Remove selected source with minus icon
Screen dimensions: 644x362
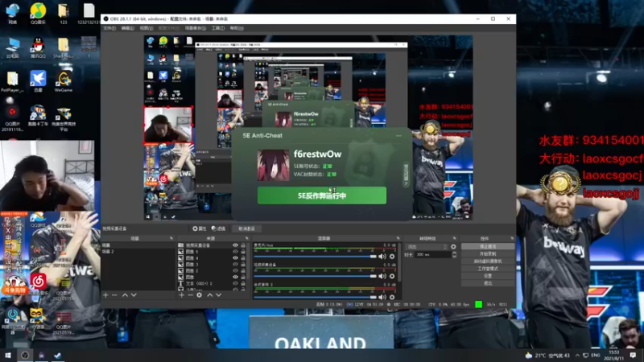point(190,295)
